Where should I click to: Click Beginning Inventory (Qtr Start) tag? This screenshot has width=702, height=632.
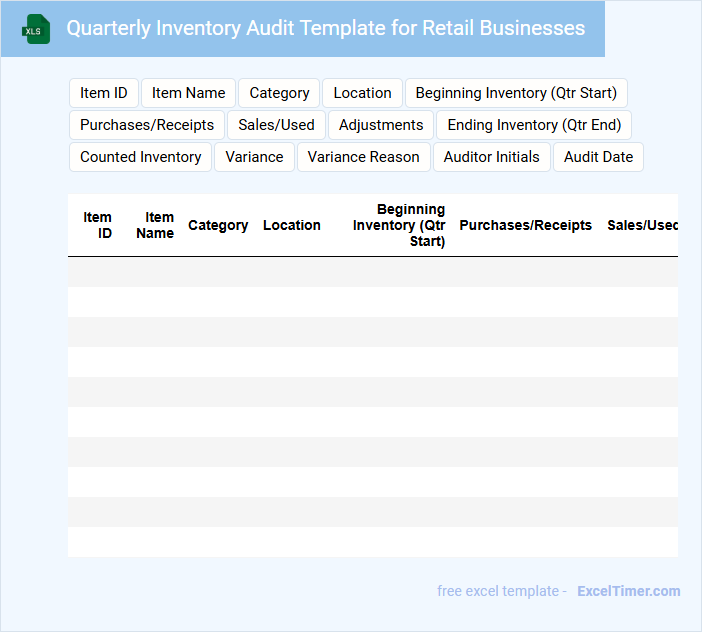516,93
